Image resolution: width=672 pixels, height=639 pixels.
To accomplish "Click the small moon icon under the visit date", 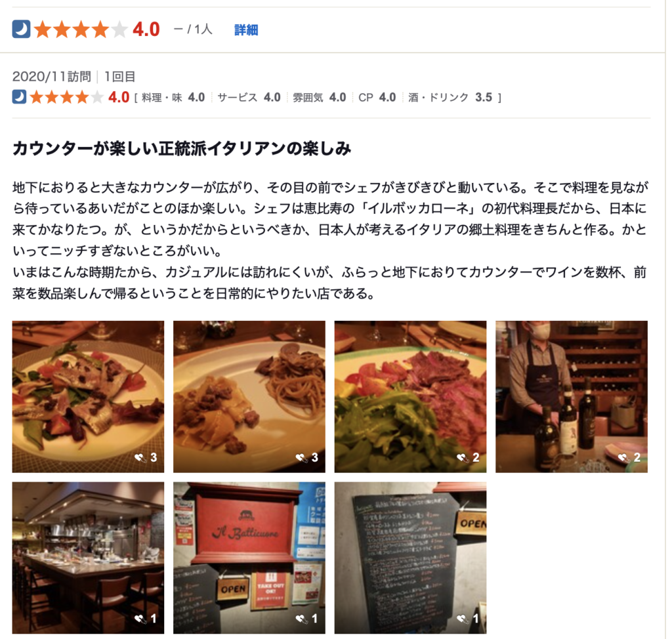I will (19, 97).
